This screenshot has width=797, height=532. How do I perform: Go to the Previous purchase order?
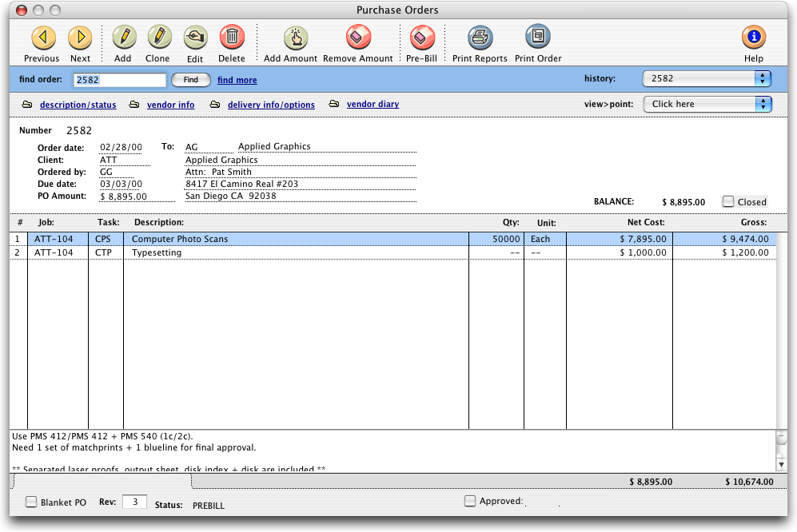(42, 37)
